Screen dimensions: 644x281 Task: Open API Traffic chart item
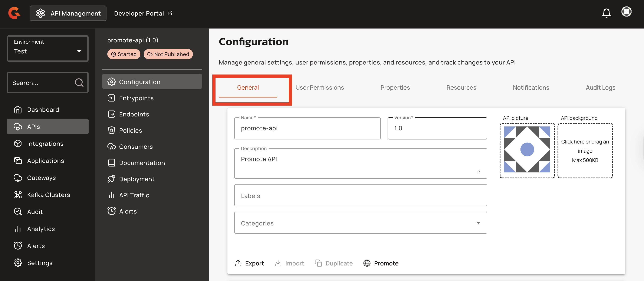pyautogui.click(x=134, y=195)
